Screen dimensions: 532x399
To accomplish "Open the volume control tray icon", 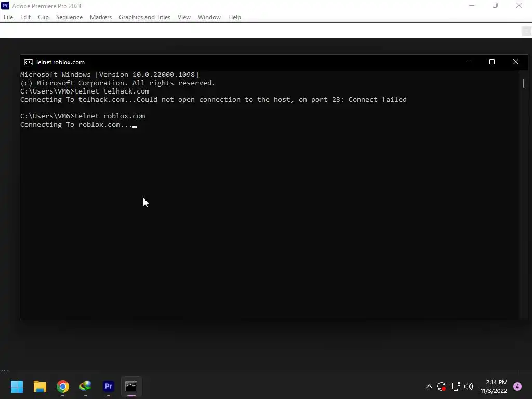I will [469, 387].
